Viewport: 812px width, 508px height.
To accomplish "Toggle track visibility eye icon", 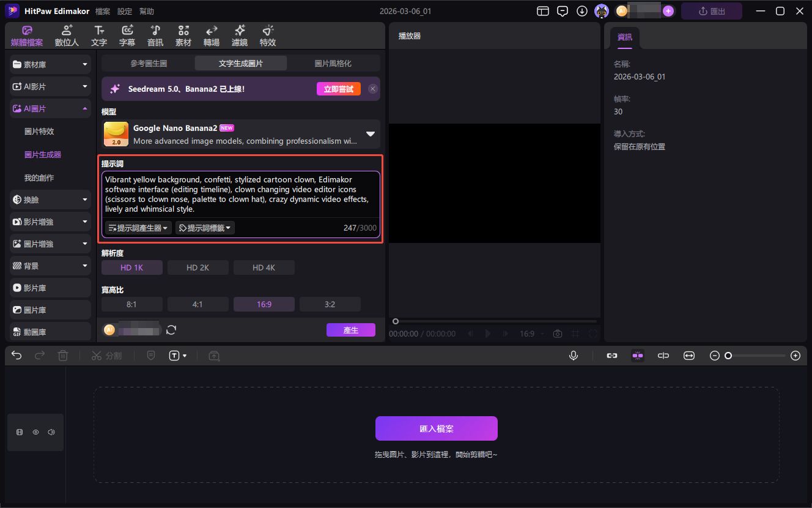I will [35, 432].
